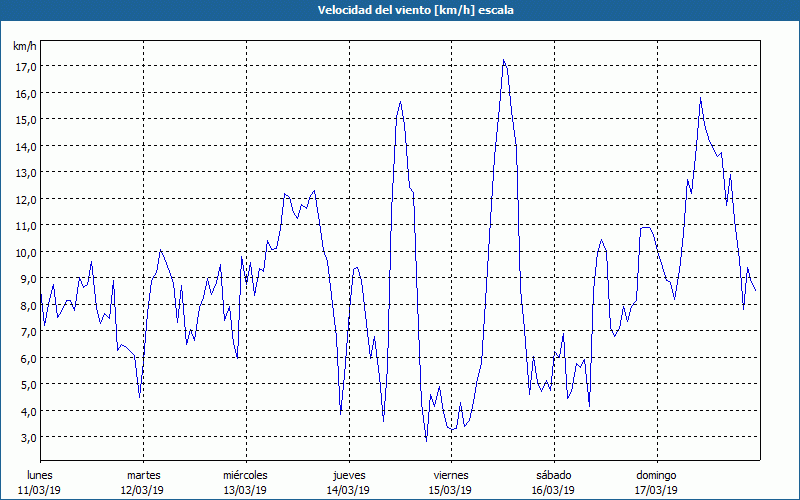Image resolution: width=800 pixels, height=500 pixels.
Task: Click the 'martes' day label
Action: tap(144, 475)
